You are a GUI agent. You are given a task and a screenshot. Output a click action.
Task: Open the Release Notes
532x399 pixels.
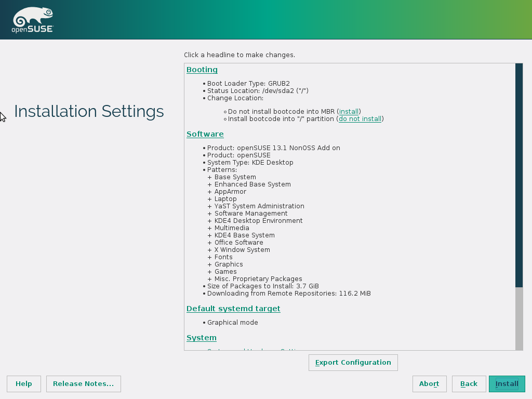(x=84, y=384)
